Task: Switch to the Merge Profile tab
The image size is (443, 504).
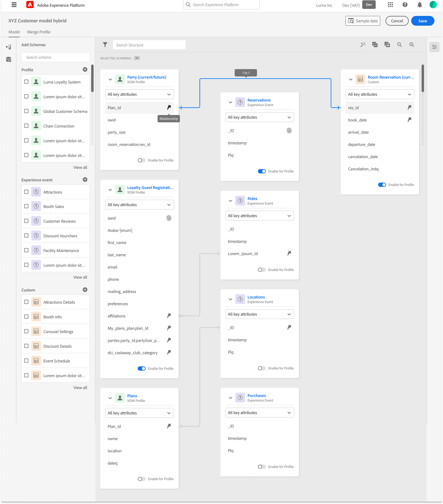Action: pyautogui.click(x=39, y=32)
